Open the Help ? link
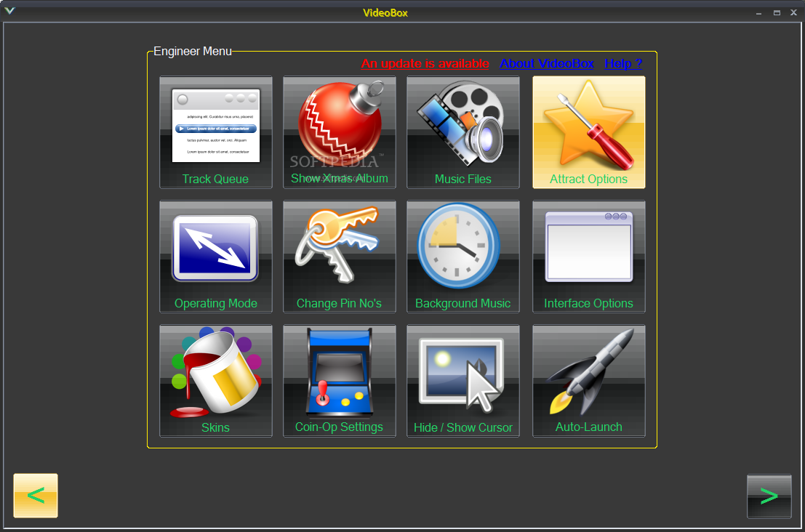 click(x=623, y=64)
